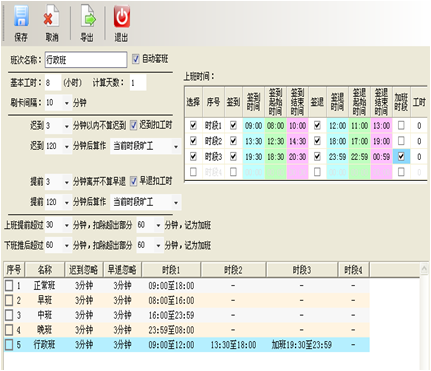Uncheck the 选择 checkbox for 时段1
The width and height of the screenshot is (431, 371).
[193, 125]
